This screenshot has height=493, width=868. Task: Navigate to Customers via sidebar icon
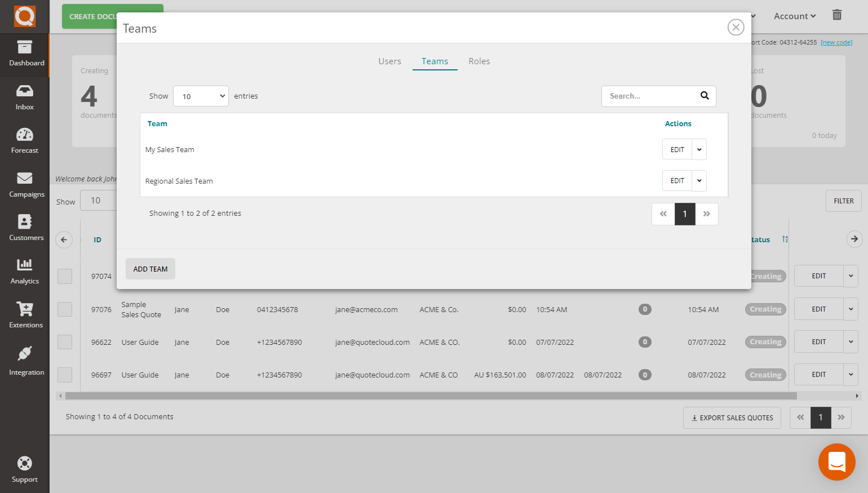[24, 228]
